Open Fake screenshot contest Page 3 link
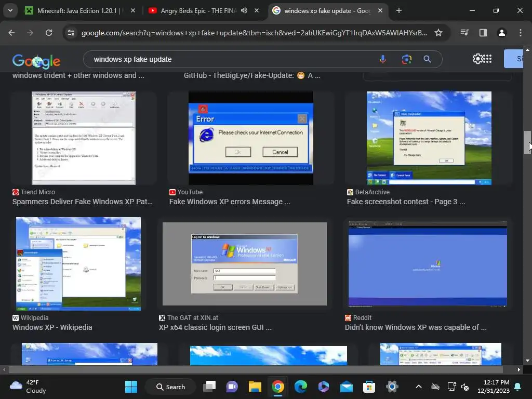 click(406, 202)
